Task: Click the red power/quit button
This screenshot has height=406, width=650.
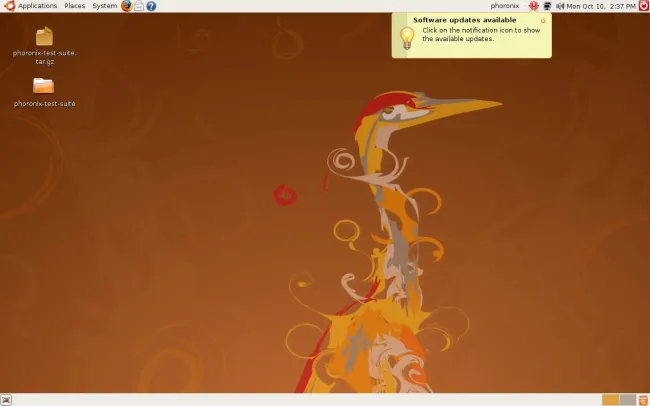Action: pyautogui.click(x=644, y=5)
